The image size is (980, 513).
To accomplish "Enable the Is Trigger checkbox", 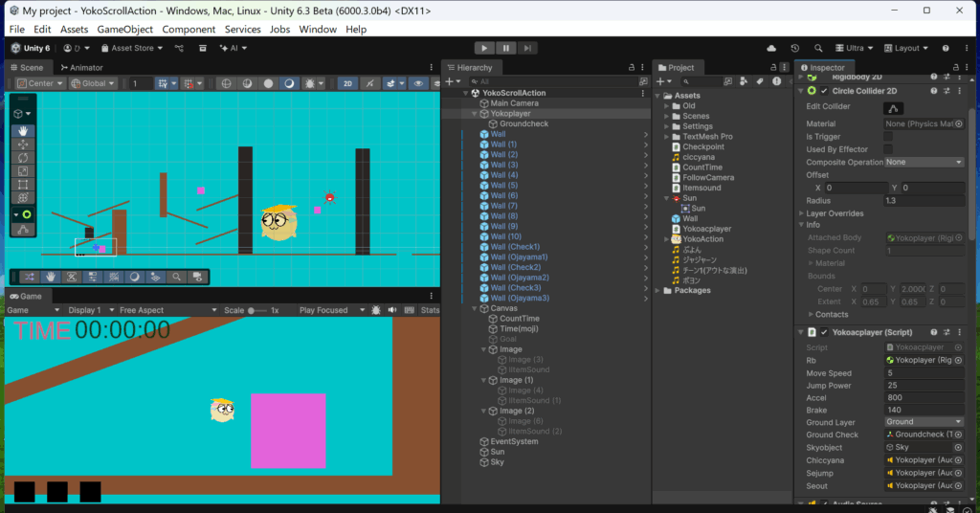I will (888, 137).
